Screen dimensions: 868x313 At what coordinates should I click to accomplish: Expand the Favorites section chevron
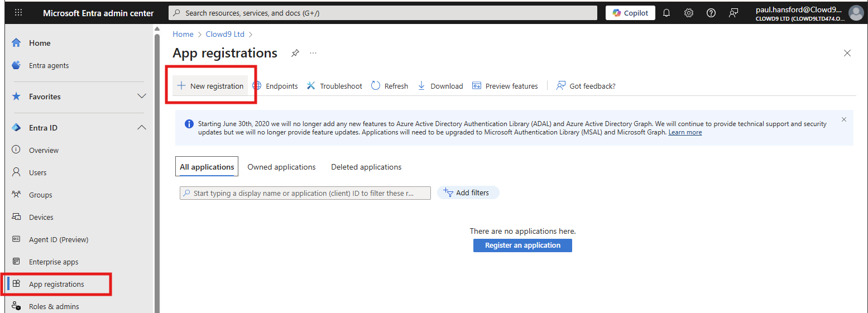(142, 97)
